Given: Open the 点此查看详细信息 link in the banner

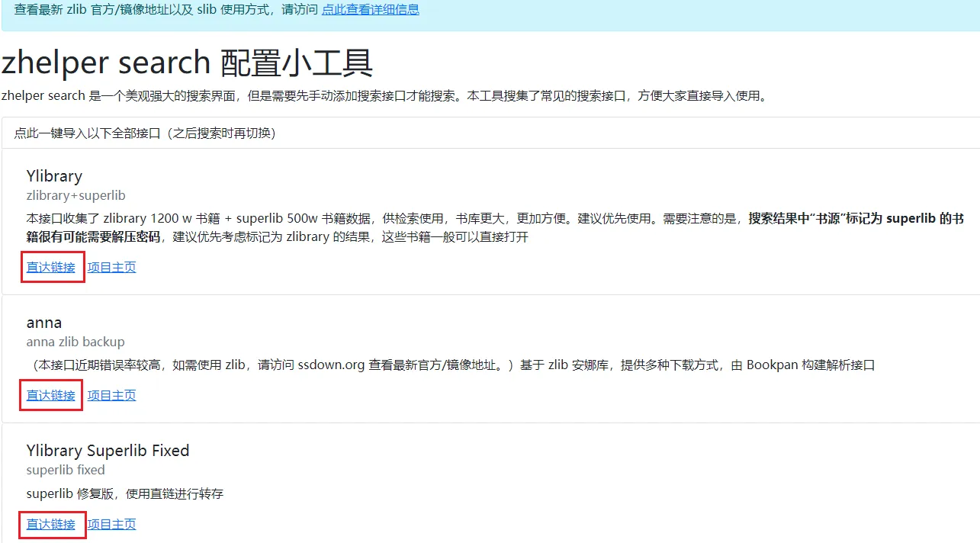Looking at the screenshot, I should click(370, 10).
